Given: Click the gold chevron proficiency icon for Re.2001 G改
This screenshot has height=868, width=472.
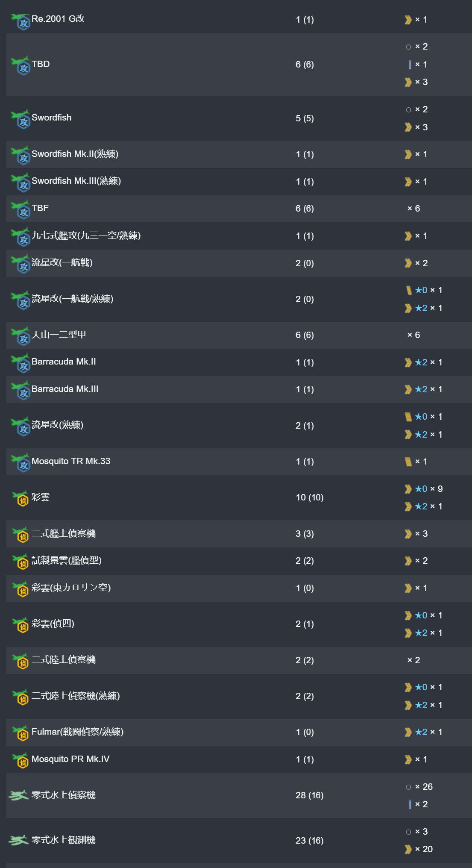Looking at the screenshot, I should tap(408, 20).
